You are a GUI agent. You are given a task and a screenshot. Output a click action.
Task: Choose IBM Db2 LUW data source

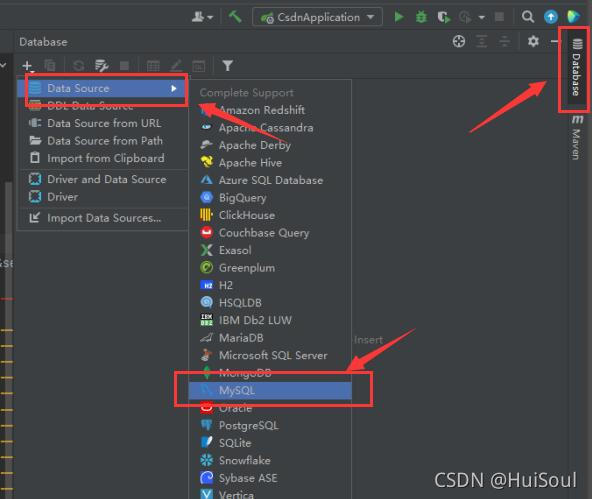pos(270,320)
